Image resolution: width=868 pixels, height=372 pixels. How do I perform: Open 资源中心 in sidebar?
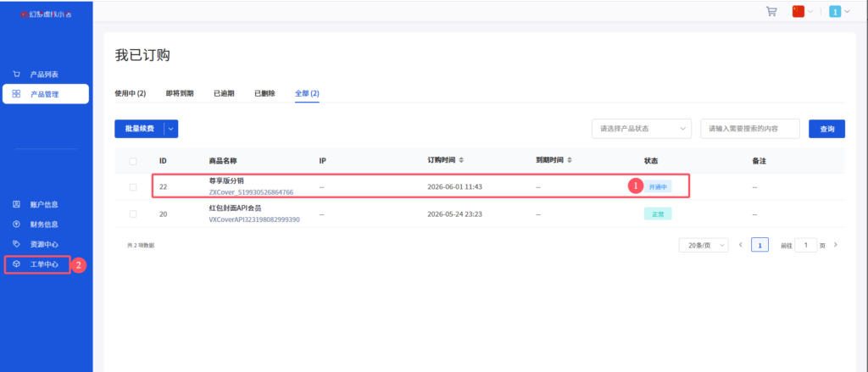[46, 244]
